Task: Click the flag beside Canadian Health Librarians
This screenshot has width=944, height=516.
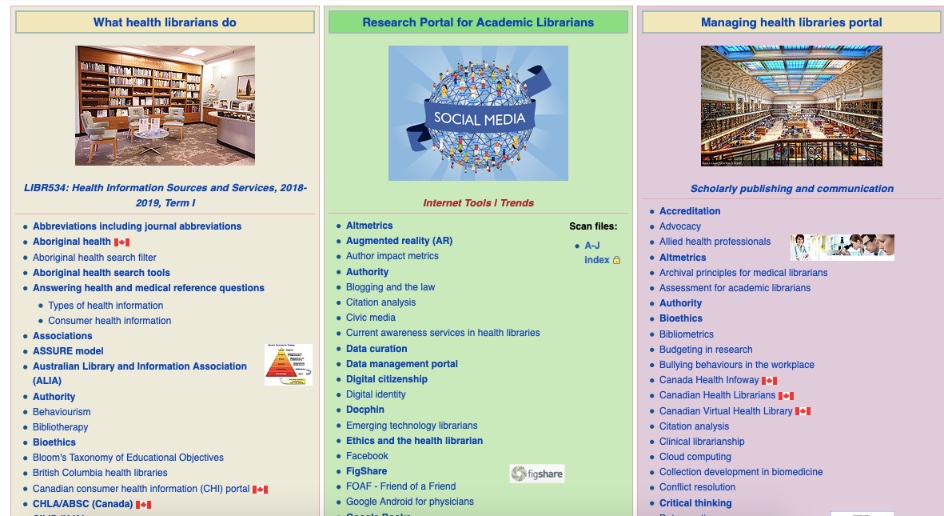Action: click(786, 396)
